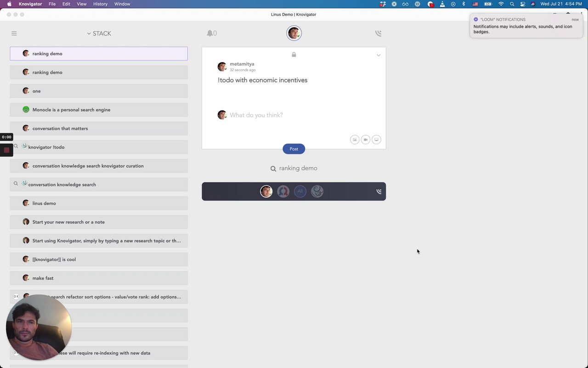Attach a screen recording to the reply

[376, 139]
